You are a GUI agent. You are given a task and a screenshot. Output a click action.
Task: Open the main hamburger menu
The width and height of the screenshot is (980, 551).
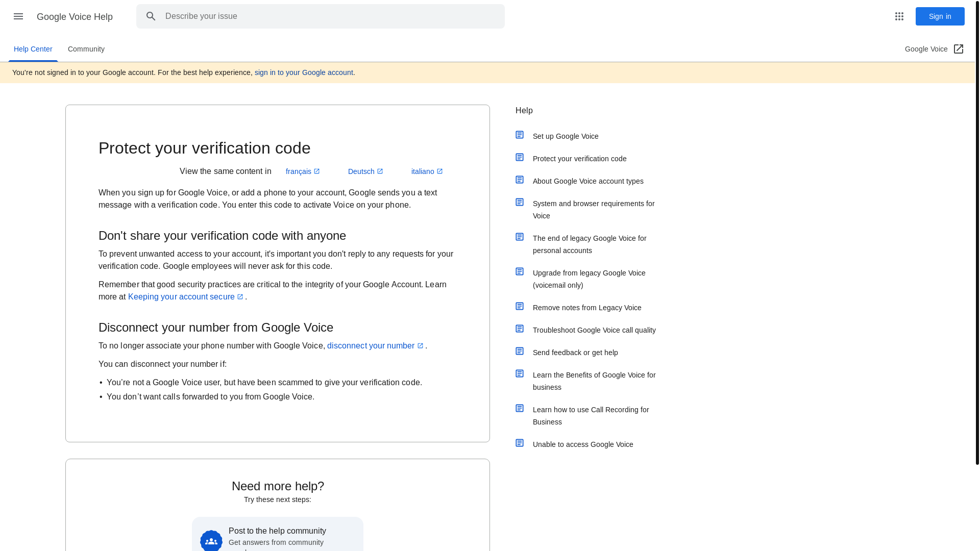tap(18, 16)
